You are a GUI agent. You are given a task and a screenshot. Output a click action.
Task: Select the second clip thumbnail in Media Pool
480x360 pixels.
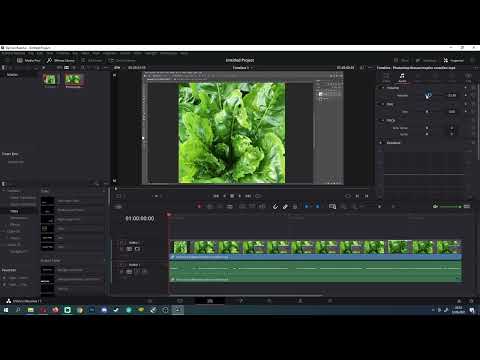tap(73, 80)
